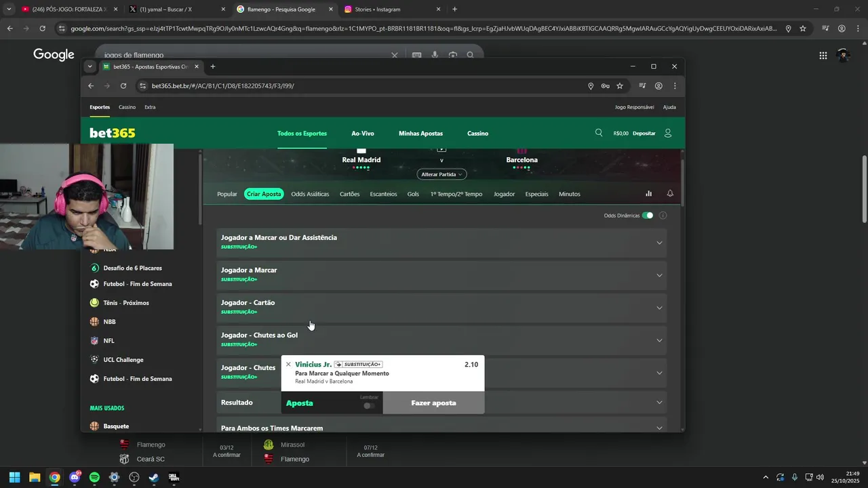Screen dimensions: 868x488
Task: Open Windows Start menu
Action: pos(14,477)
